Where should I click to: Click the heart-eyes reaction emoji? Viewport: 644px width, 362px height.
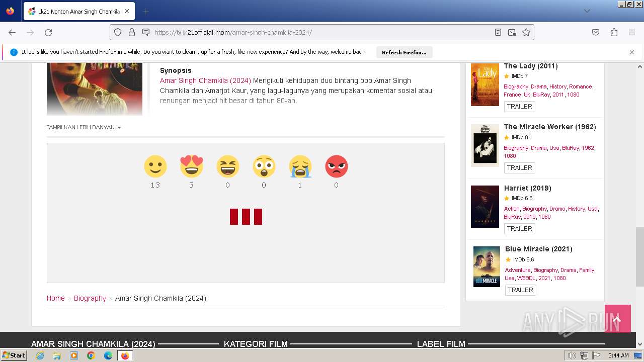point(192,166)
